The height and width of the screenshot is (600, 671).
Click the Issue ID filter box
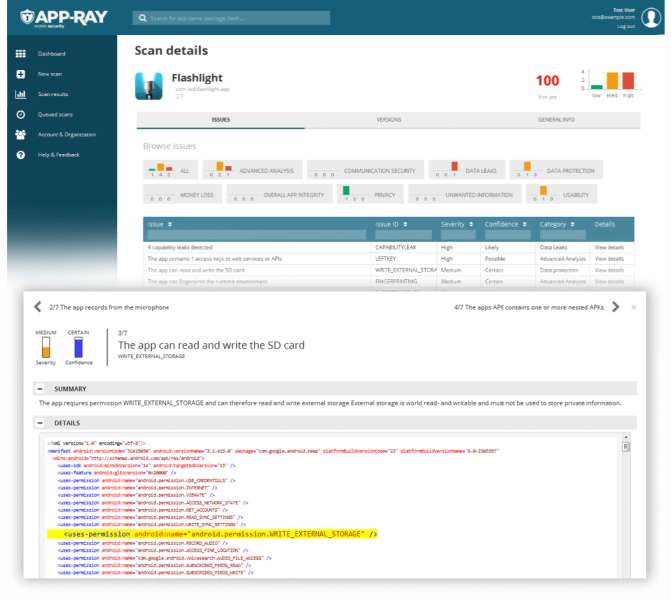404,235
